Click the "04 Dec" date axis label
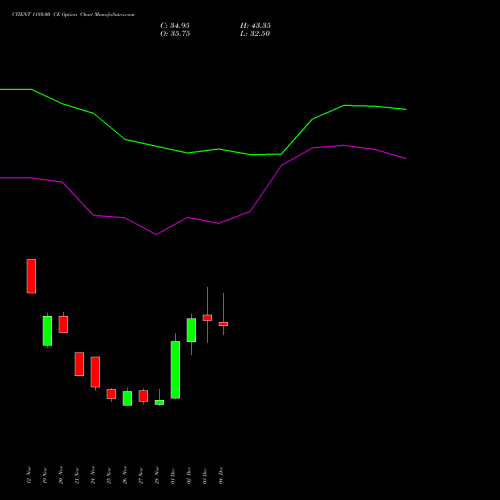 [221, 475]
